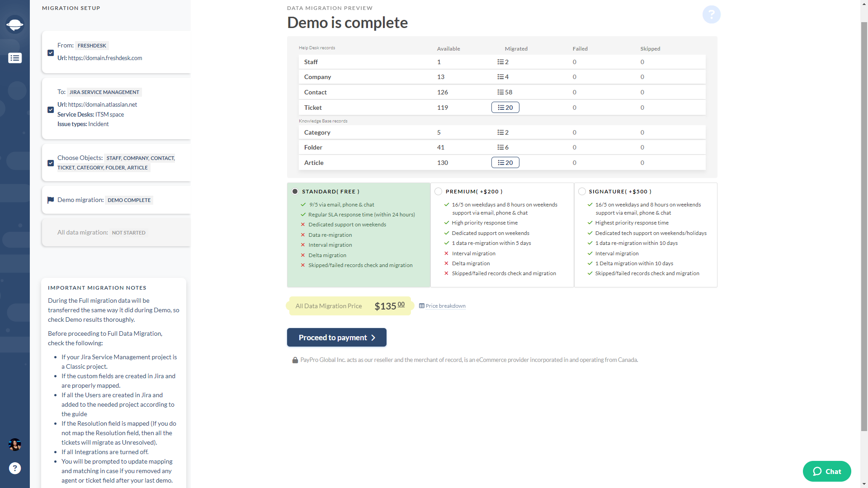
Task: Toggle the Choose Objects step checkbox
Action: (x=51, y=163)
